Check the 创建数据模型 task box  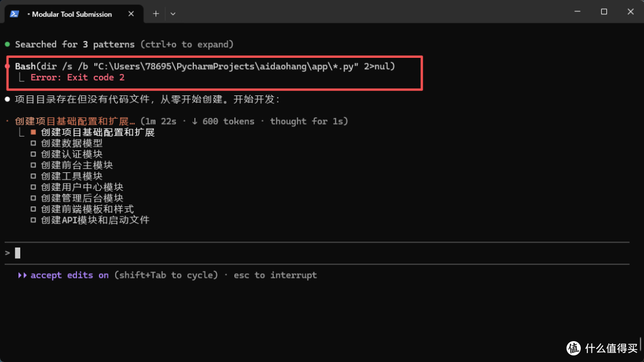33,143
